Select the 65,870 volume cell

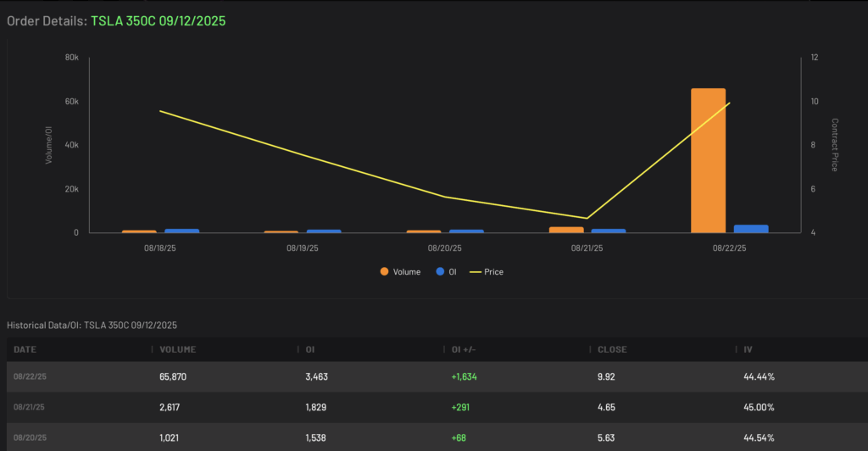pos(173,376)
